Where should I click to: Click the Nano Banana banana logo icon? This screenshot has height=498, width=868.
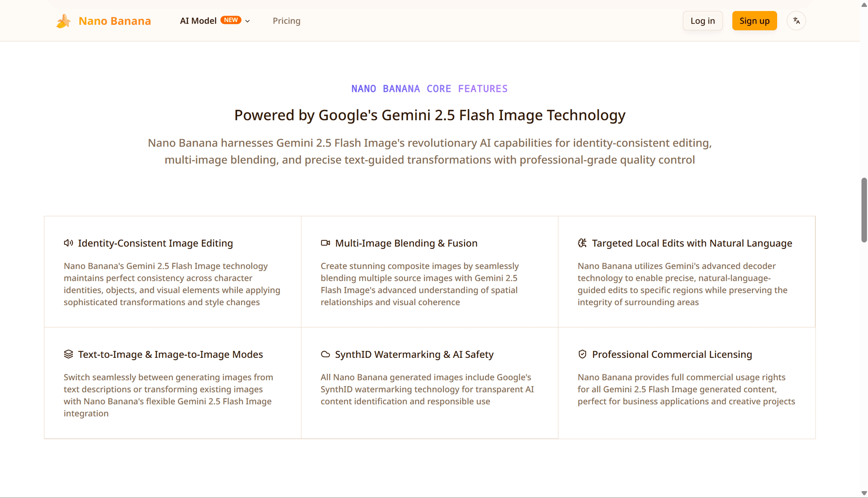point(64,21)
